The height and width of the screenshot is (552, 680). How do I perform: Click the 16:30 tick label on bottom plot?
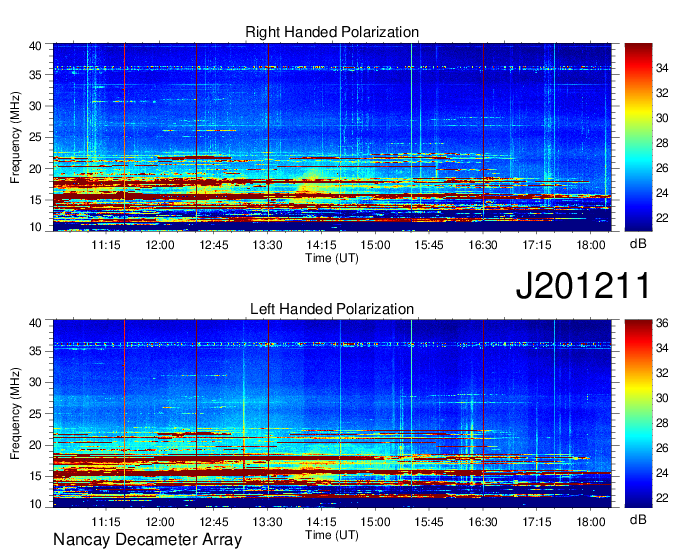(483, 522)
